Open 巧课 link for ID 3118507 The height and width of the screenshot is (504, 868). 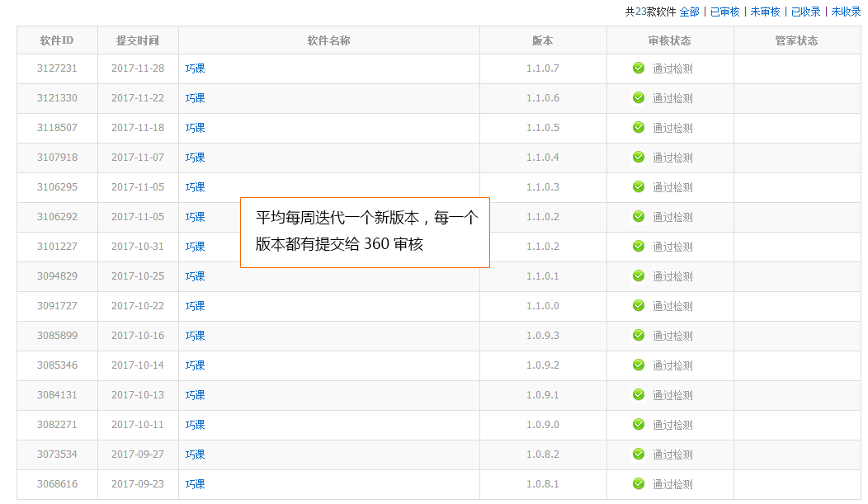point(195,128)
